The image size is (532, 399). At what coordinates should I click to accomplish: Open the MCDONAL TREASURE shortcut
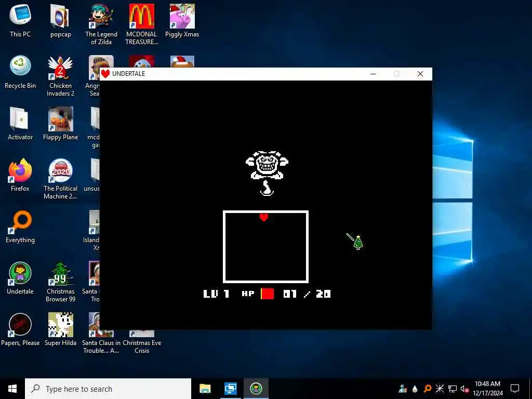141,24
